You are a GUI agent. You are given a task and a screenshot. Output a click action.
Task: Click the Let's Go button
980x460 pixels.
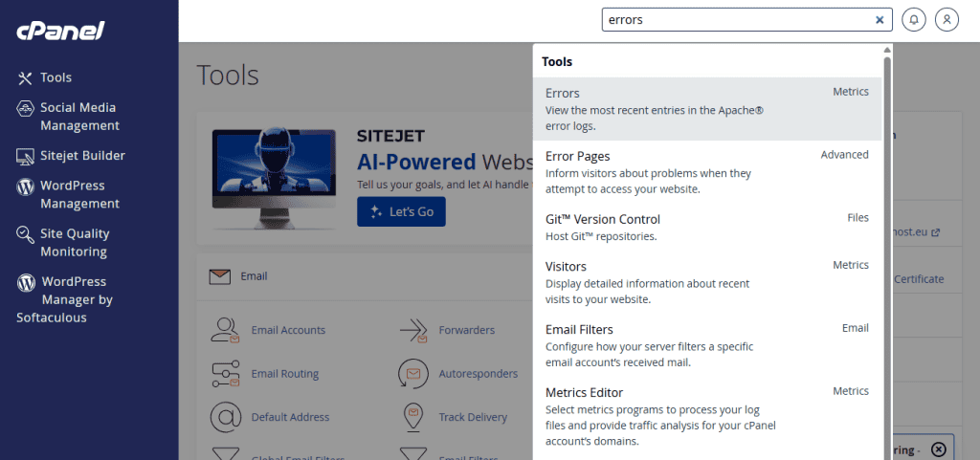[401, 211]
